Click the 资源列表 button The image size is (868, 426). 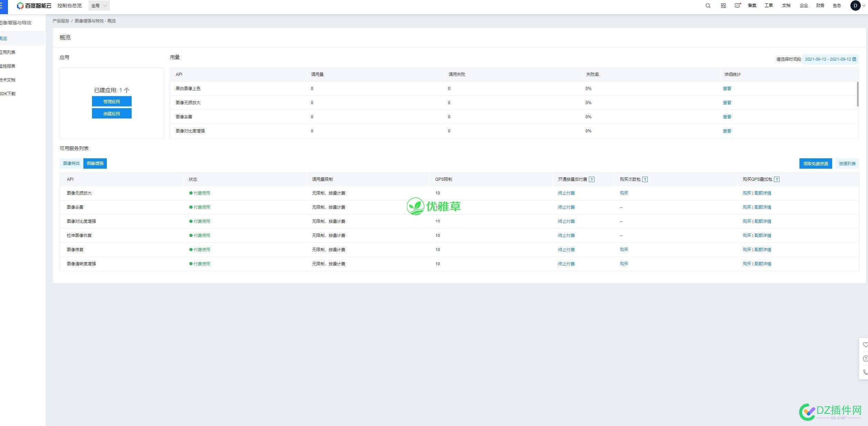[x=847, y=164]
